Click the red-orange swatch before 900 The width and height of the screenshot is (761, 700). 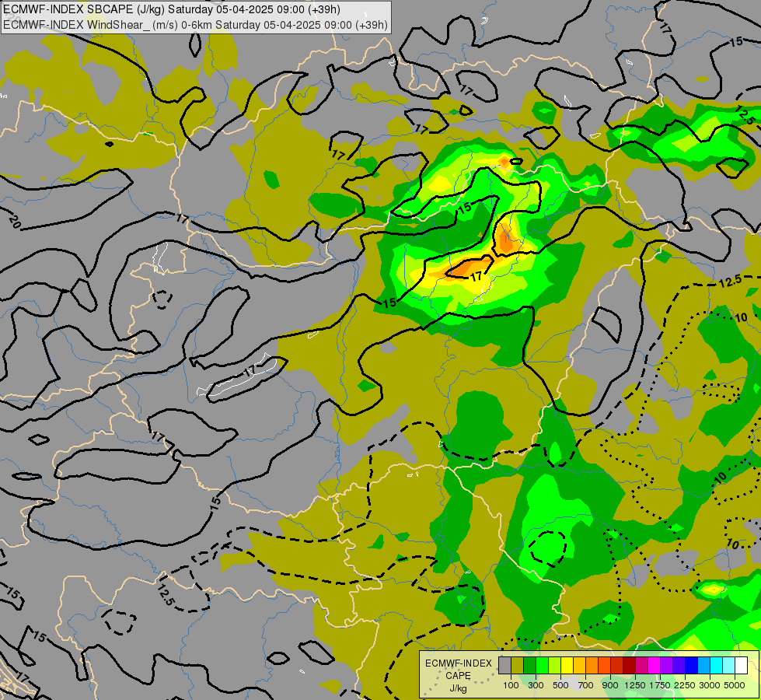604,665
